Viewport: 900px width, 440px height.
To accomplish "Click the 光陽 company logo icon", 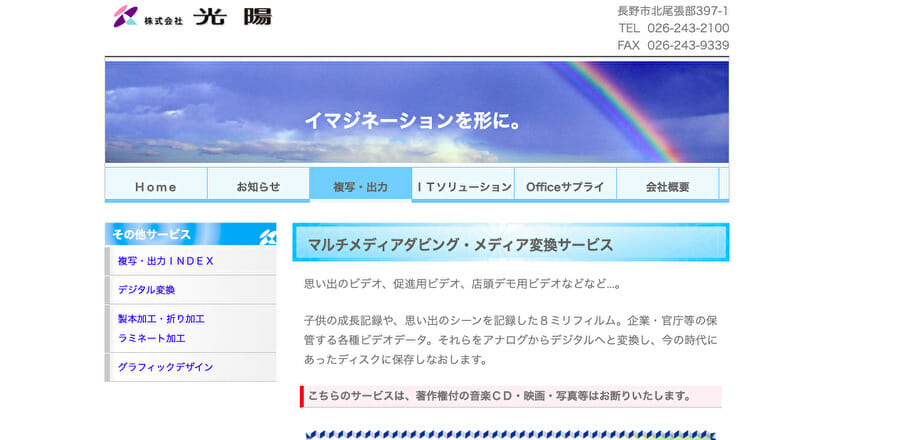I will (x=125, y=16).
